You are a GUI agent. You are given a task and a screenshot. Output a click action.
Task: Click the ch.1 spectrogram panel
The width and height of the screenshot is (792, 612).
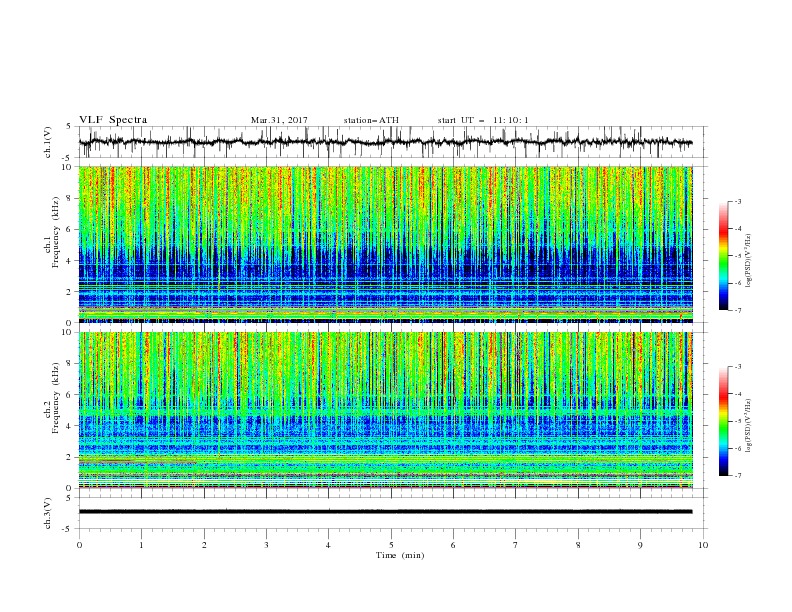point(386,244)
